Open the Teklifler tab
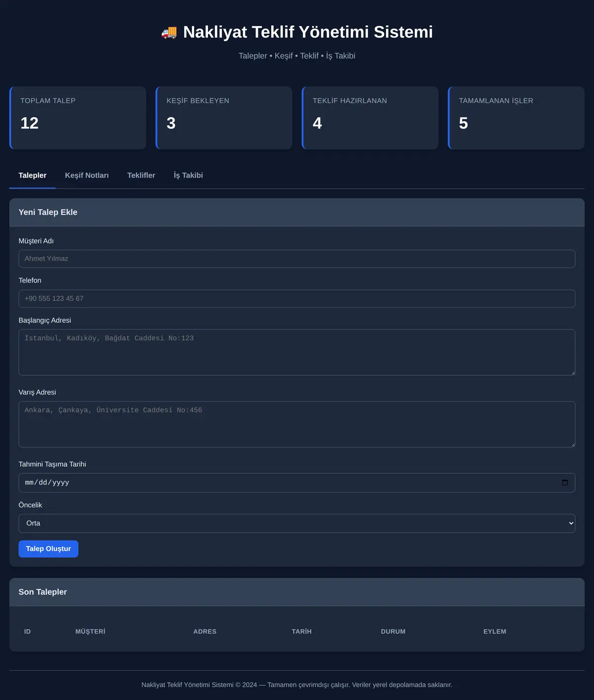This screenshot has width=594, height=700. click(x=141, y=175)
